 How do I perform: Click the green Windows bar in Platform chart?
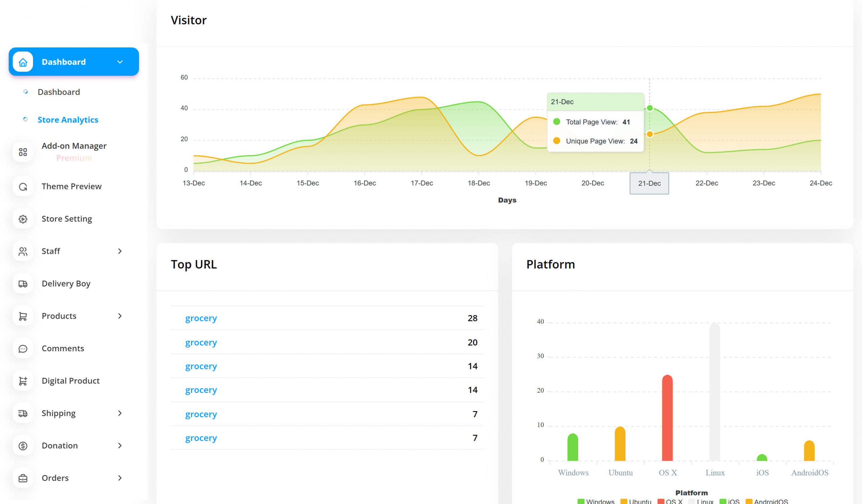point(573,447)
